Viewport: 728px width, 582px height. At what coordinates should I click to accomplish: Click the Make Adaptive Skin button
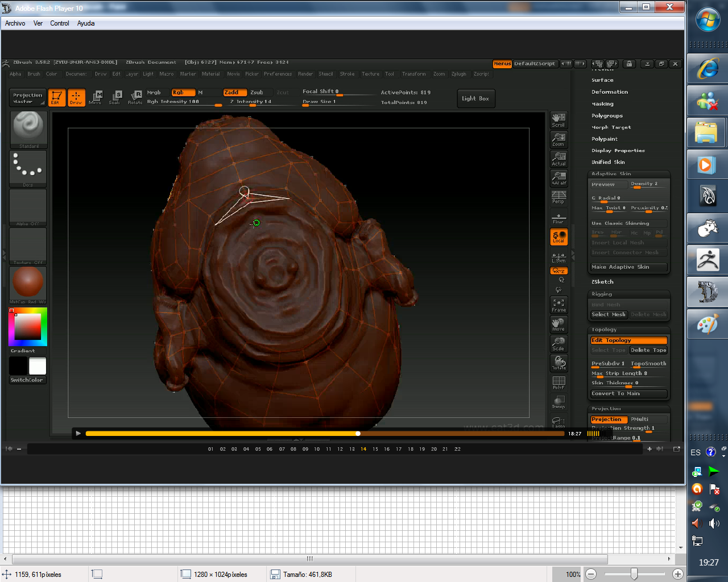pos(628,267)
